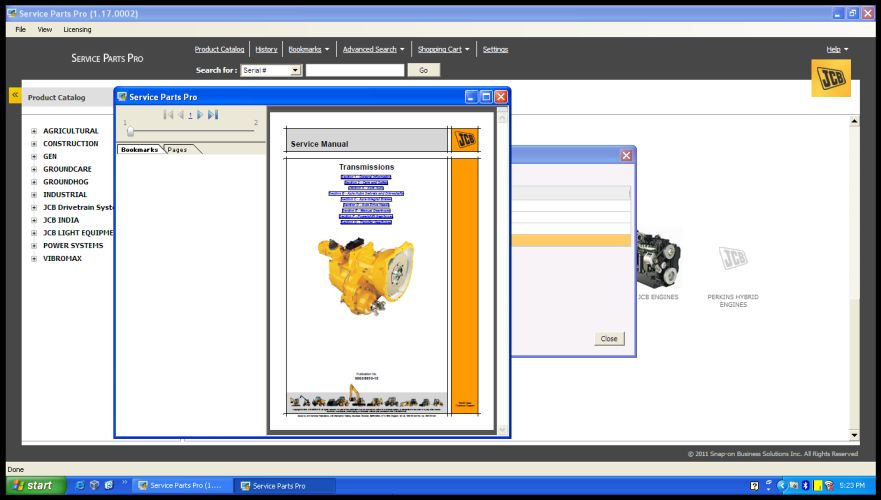Switch to second Service Parts Pro taskbar item
The width and height of the screenshot is (881, 500).
(284, 485)
